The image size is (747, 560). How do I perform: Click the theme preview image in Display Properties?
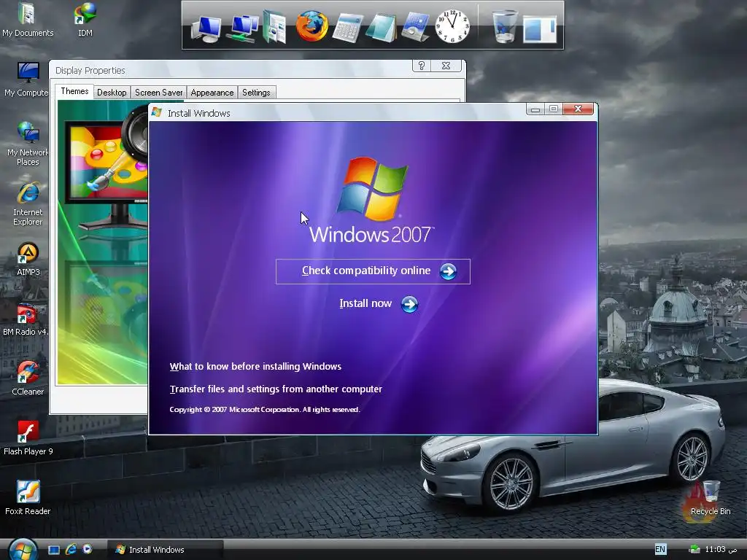tap(102, 242)
